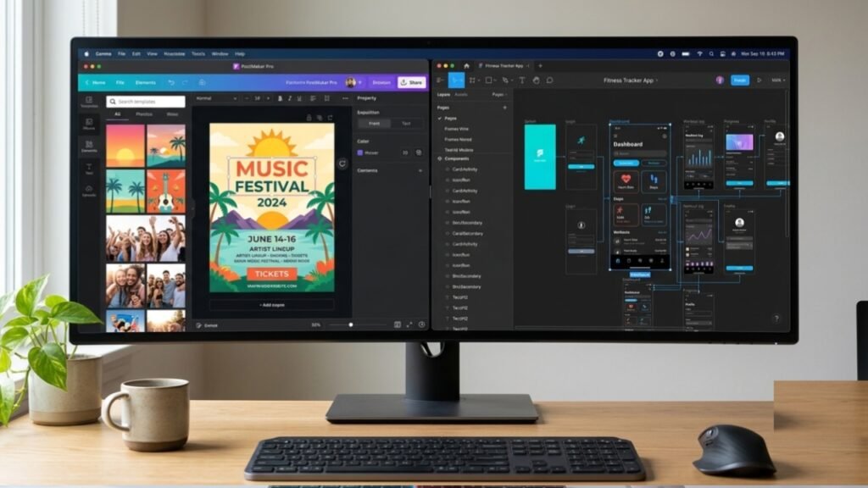
Task: Click the zoom slider handle in PostMaker footer
Action: (350, 324)
